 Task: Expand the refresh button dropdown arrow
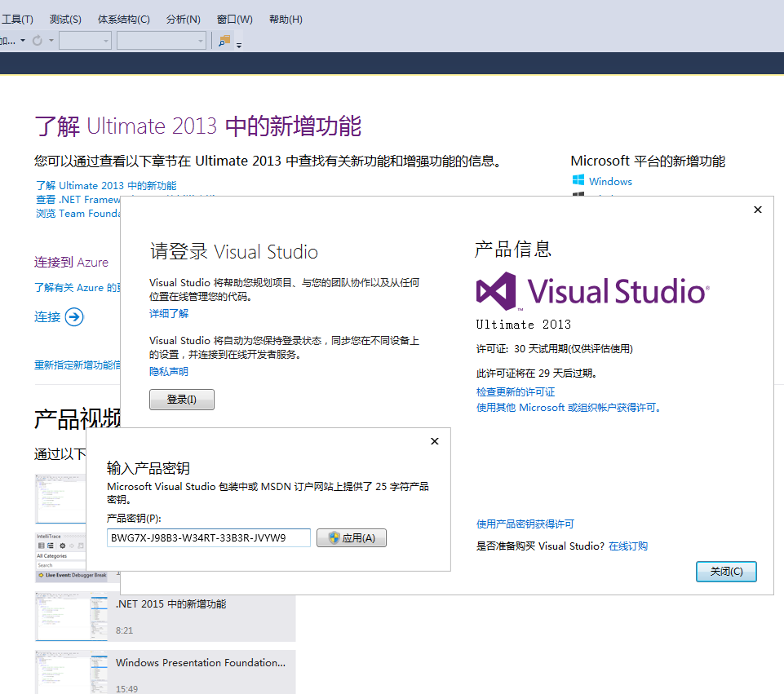(x=51, y=41)
